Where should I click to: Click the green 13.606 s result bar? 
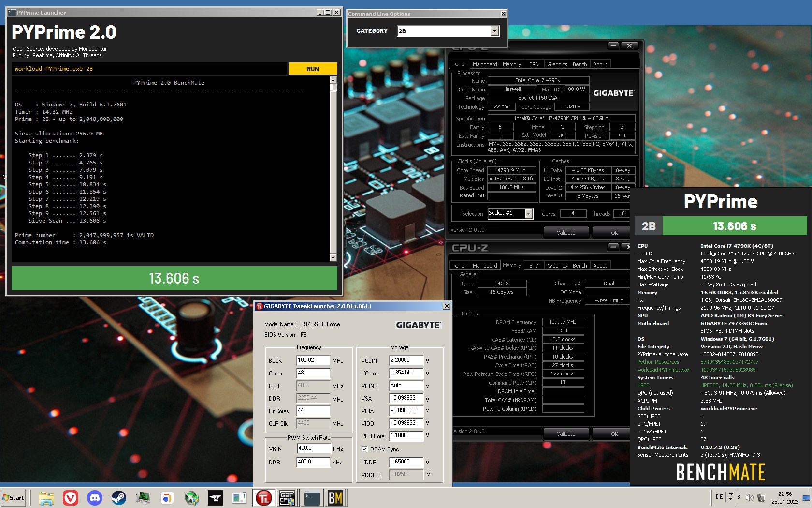point(174,278)
